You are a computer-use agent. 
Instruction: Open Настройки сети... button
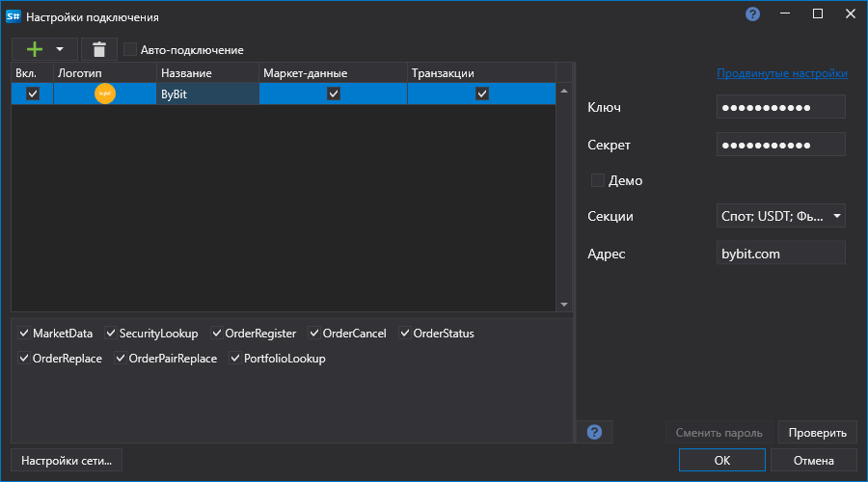(x=67, y=461)
